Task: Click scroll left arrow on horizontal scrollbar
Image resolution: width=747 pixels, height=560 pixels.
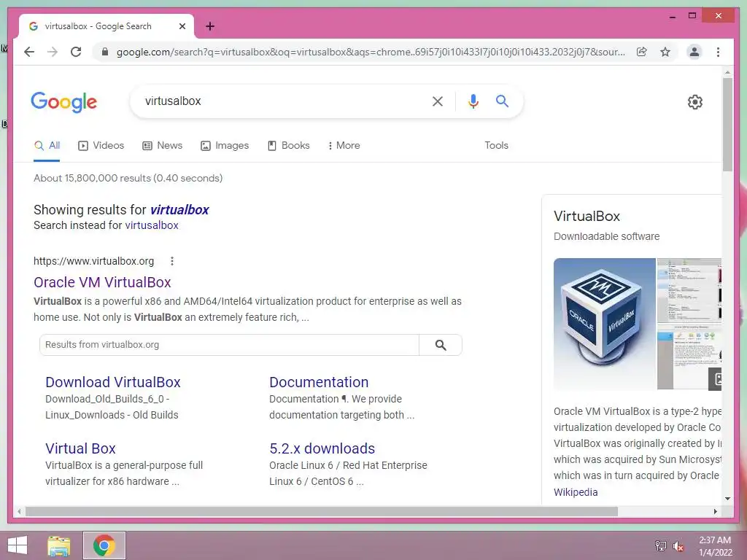Action: click(x=18, y=511)
